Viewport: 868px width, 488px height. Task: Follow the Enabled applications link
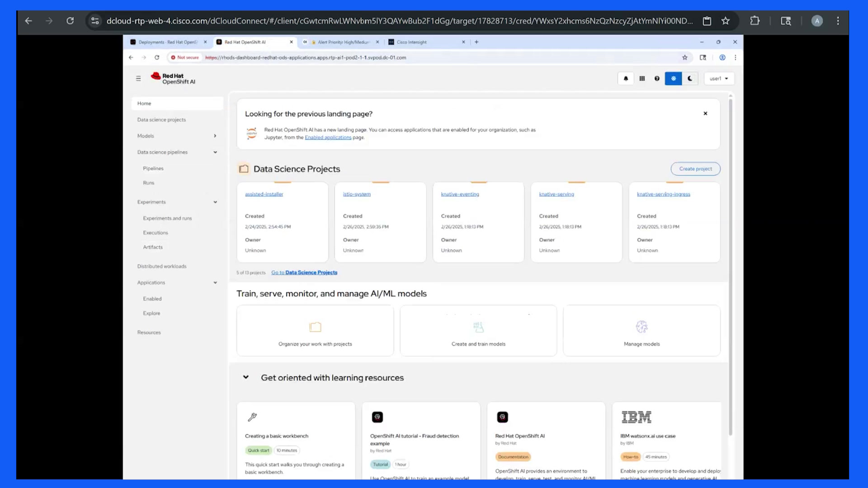(328, 137)
